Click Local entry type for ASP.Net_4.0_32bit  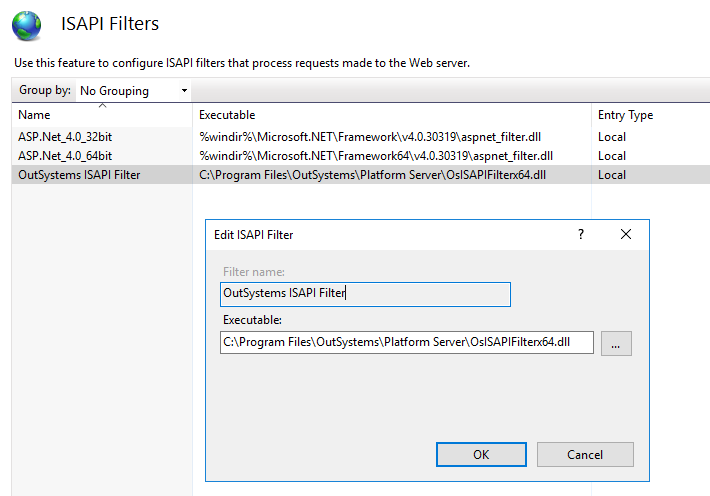[612, 137]
